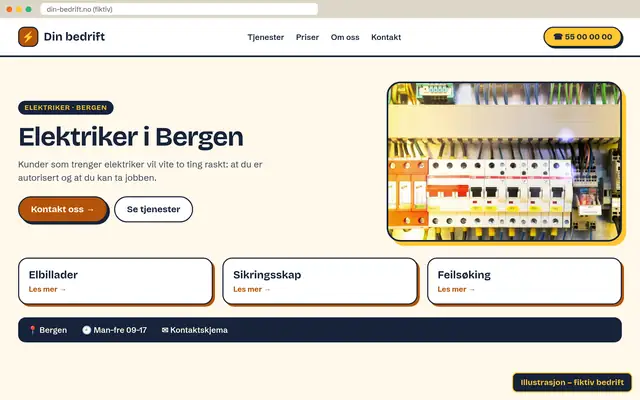Click the red close window dot
The image size is (640, 400).
click(9, 9)
